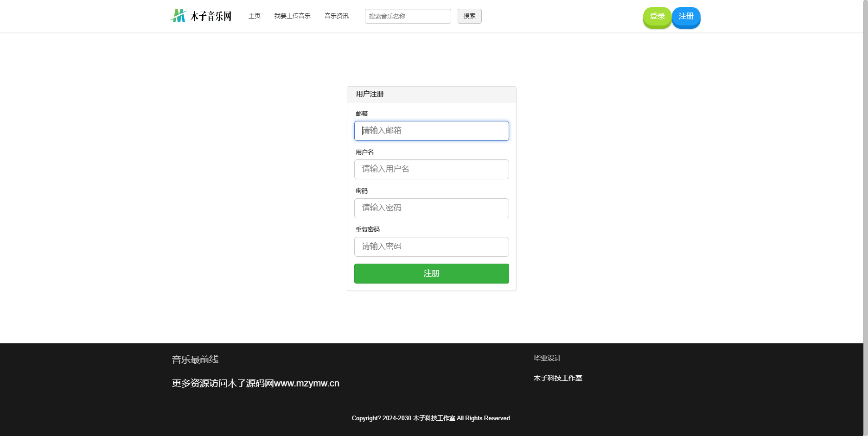Focus the 请输入用户名 username field

pyautogui.click(x=432, y=170)
